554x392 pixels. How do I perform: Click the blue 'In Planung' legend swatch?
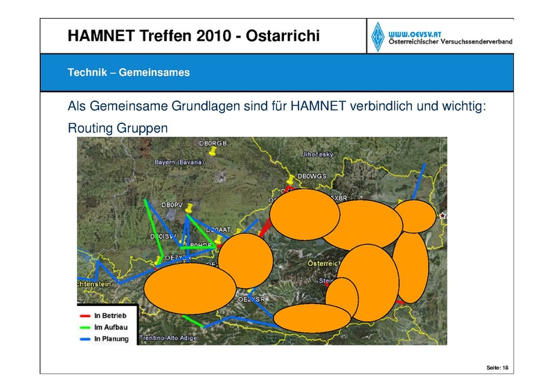tap(85, 339)
